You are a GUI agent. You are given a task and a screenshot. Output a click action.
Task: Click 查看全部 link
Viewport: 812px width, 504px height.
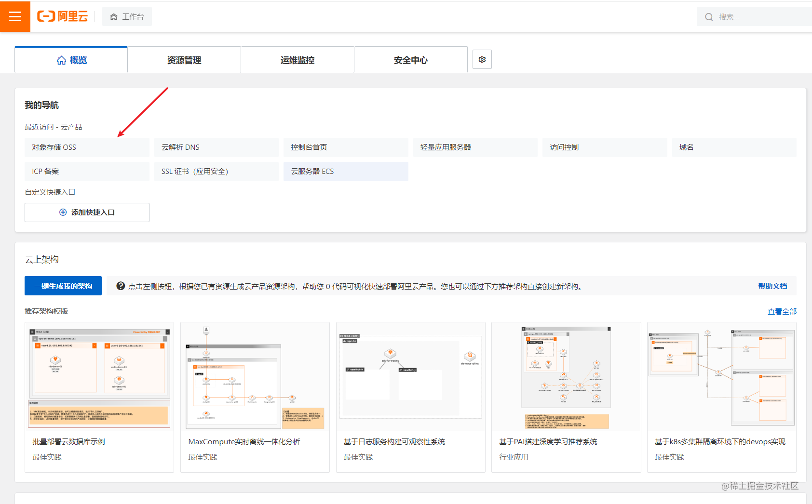(782, 311)
